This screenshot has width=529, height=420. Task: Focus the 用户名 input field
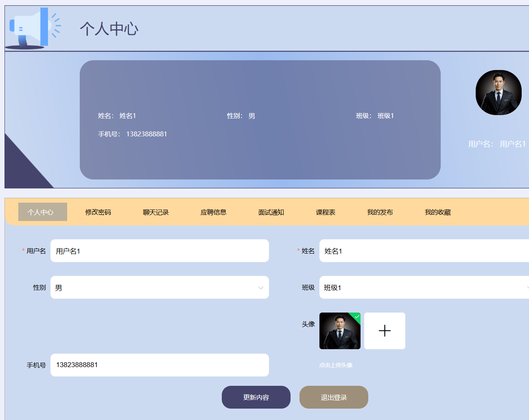coord(160,251)
